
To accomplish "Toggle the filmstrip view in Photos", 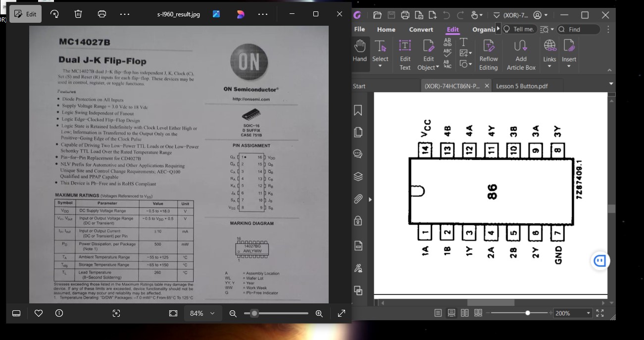I will click(x=16, y=313).
